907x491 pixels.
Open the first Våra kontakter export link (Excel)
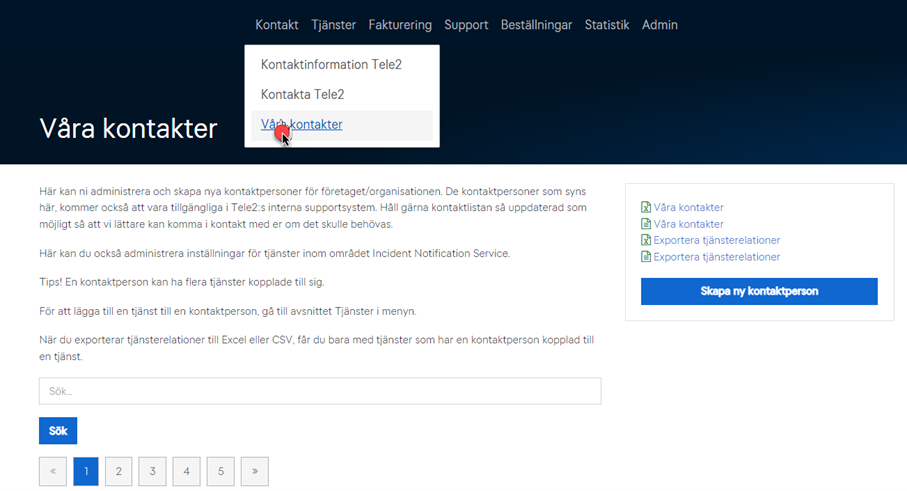pyautogui.click(x=688, y=207)
